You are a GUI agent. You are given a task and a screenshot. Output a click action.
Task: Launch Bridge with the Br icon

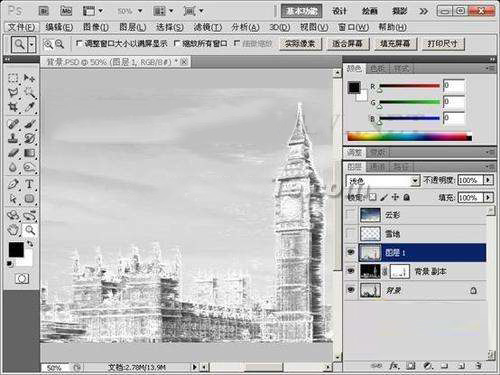[x=44, y=11]
